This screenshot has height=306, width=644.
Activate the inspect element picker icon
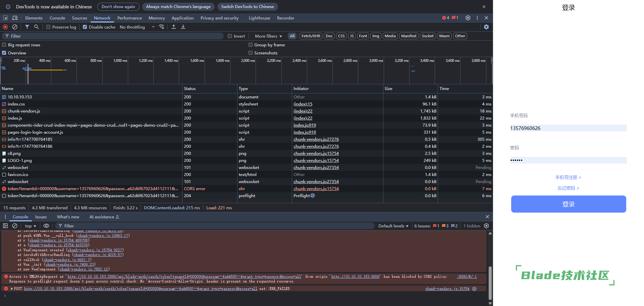pos(5,18)
